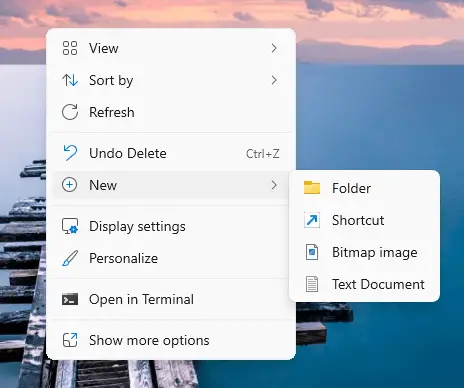Expand the View submenu chevron
This screenshot has height=388, width=464.
274,48
